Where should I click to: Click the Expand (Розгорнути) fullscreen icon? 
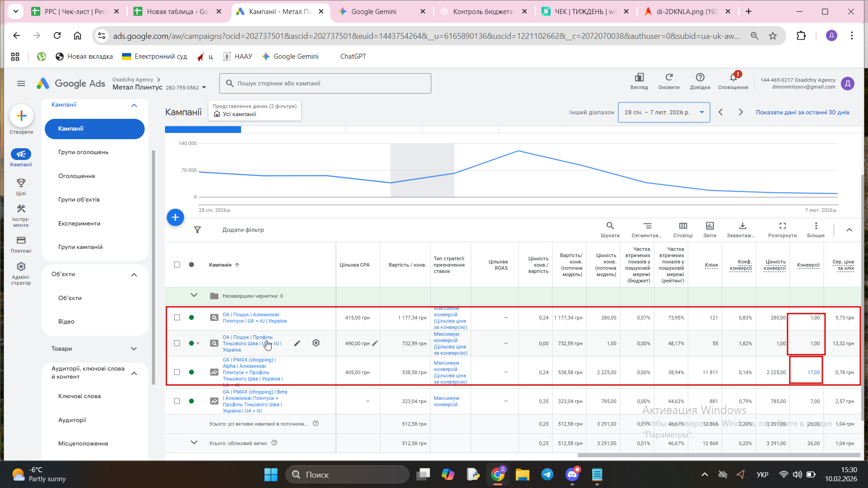pyautogui.click(x=782, y=226)
